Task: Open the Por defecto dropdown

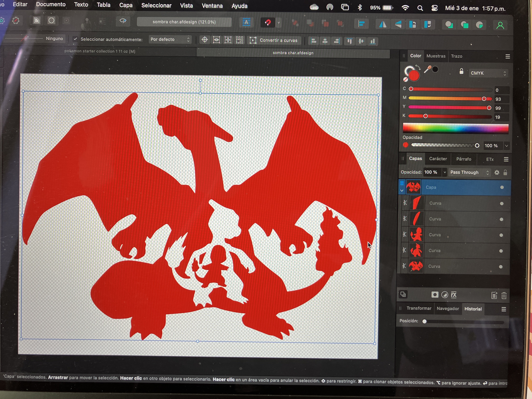Action: pos(170,39)
